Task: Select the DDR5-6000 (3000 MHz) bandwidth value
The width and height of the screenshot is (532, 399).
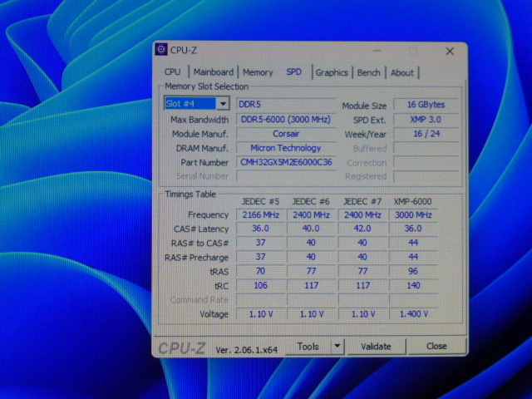Action: [286, 120]
